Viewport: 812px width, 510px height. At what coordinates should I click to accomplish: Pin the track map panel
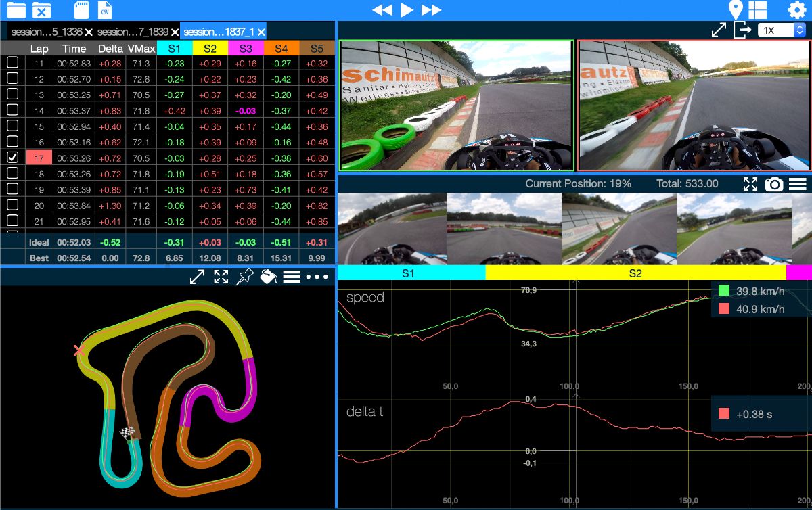(x=244, y=277)
